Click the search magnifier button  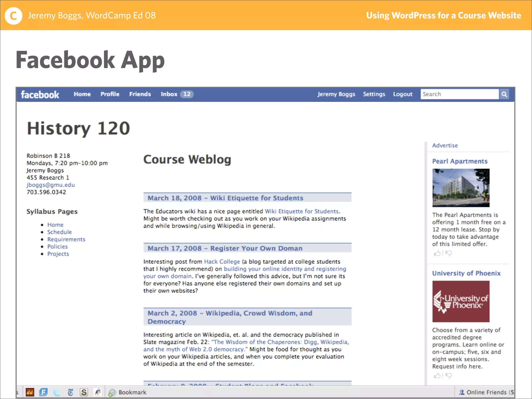click(504, 94)
